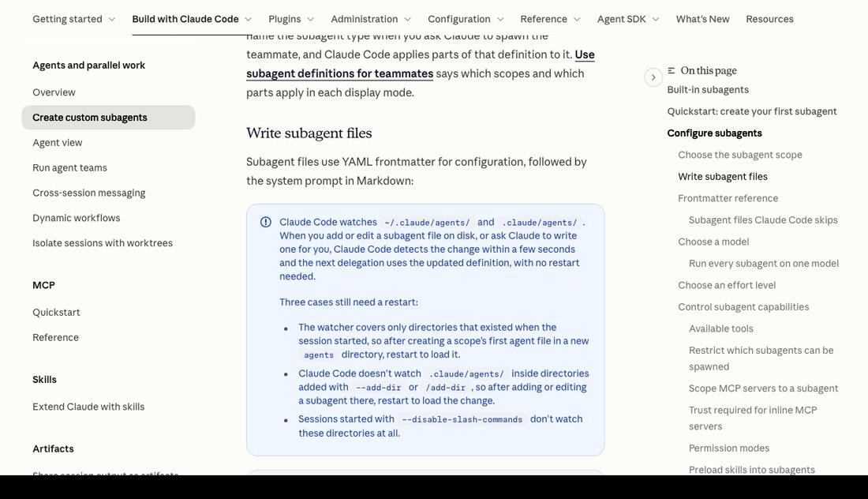Image resolution: width=868 pixels, height=499 pixels.
Task: Click the Skills sidebar section header
Action: pos(44,379)
